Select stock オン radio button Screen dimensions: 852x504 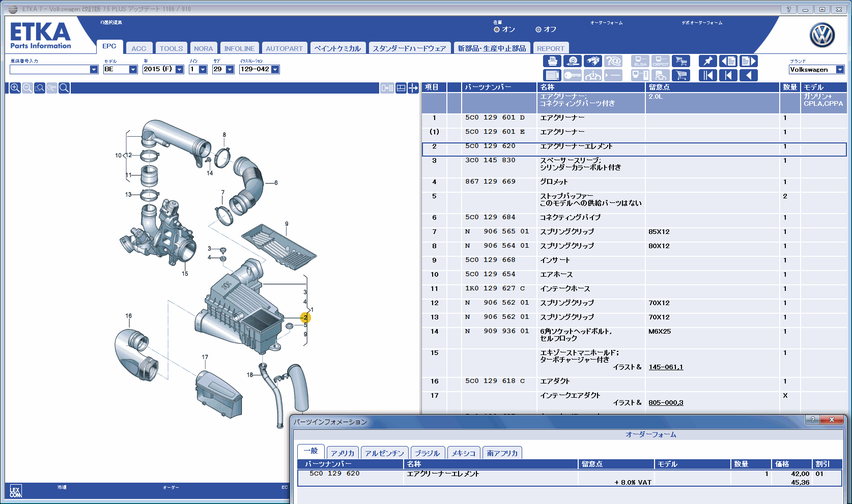click(497, 29)
